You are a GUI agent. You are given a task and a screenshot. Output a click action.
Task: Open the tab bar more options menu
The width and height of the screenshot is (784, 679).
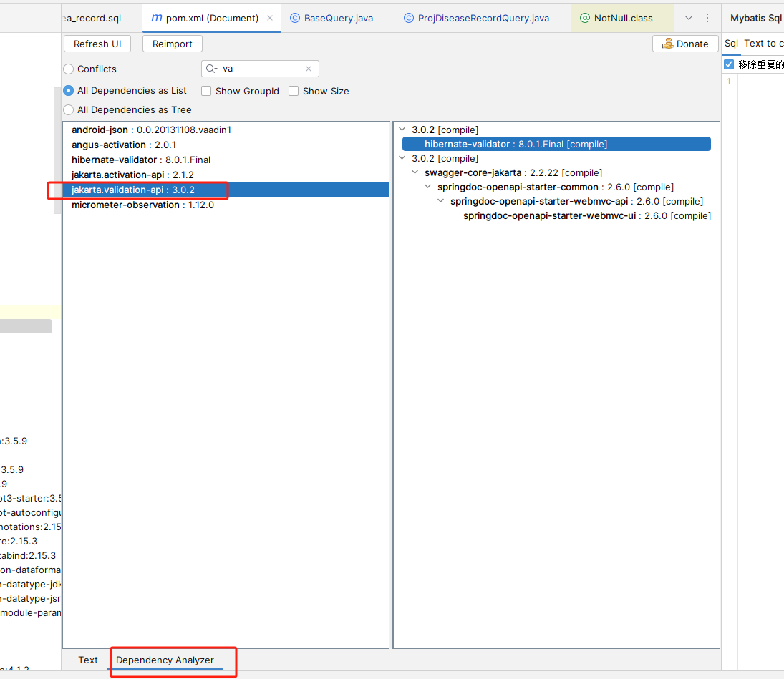coord(707,18)
